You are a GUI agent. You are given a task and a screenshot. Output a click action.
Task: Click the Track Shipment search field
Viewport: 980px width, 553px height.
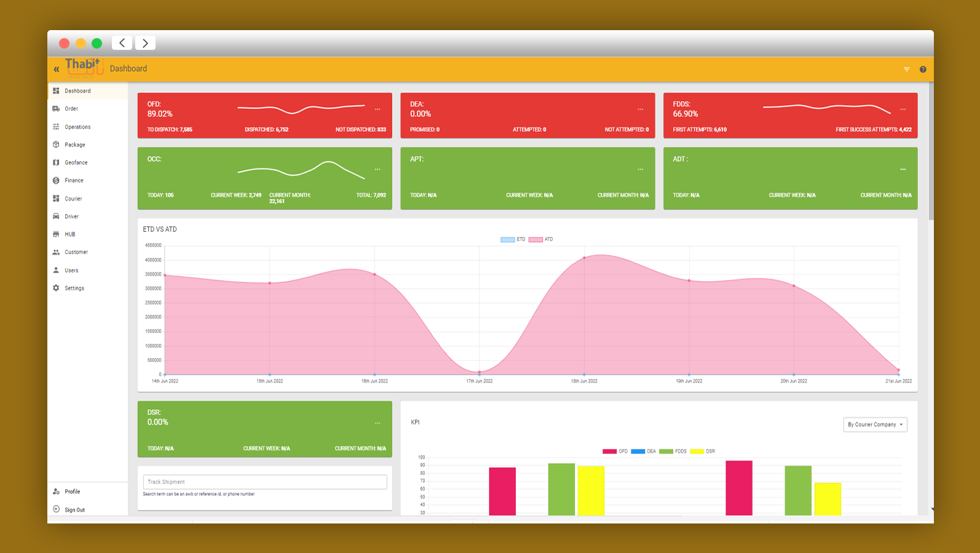(265, 482)
